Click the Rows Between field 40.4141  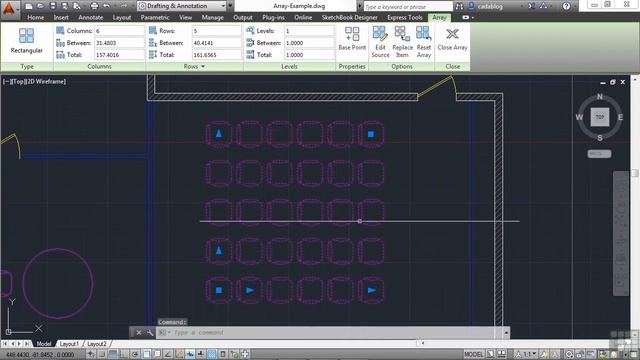coord(217,43)
